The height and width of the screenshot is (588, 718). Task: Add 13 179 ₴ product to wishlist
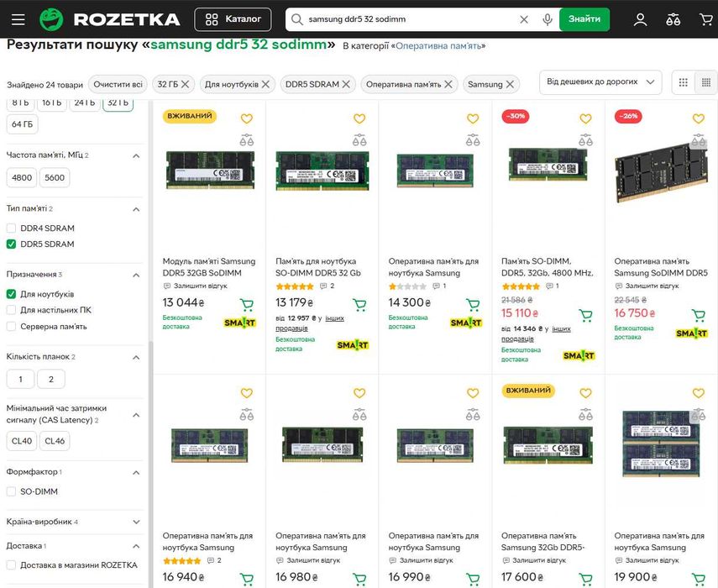click(x=359, y=118)
